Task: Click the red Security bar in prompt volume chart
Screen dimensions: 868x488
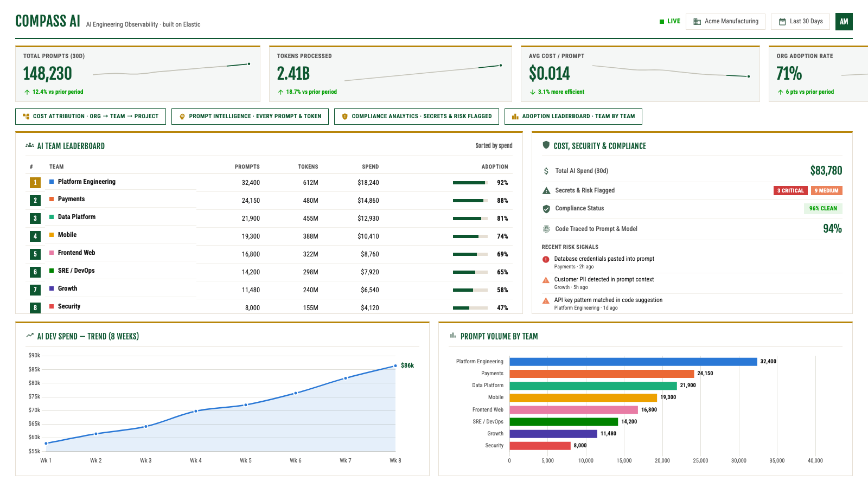Action: (x=540, y=446)
